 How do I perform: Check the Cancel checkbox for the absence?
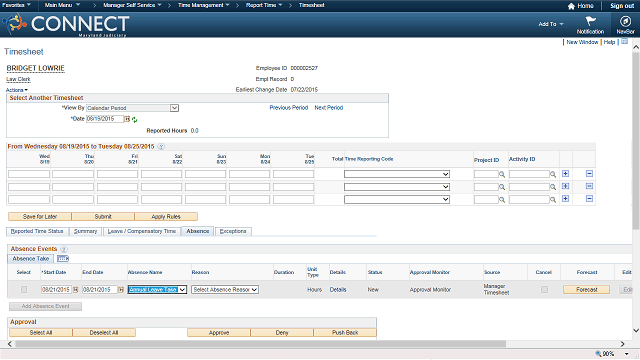(544, 289)
